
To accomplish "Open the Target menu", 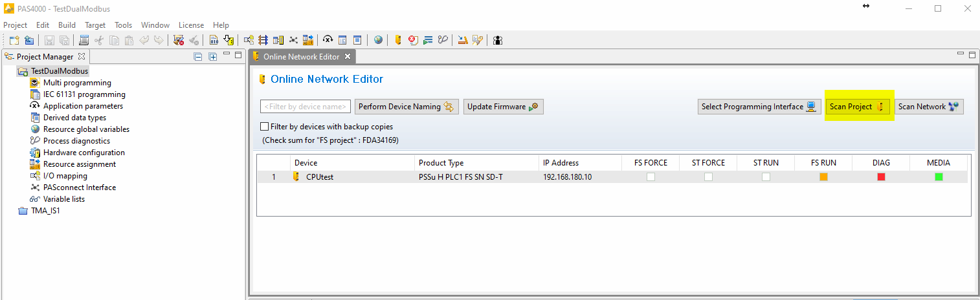I will [x=95, y=25].
